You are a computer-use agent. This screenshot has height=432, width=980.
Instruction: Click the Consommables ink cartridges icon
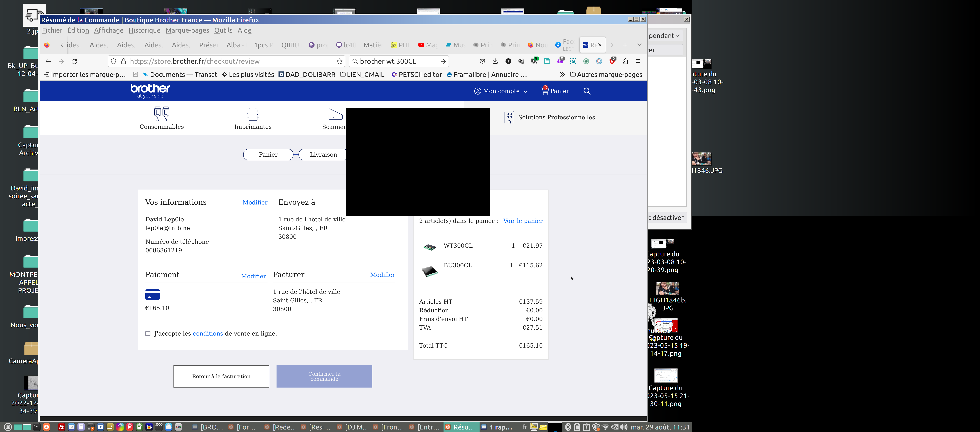[x=162, y=113]
